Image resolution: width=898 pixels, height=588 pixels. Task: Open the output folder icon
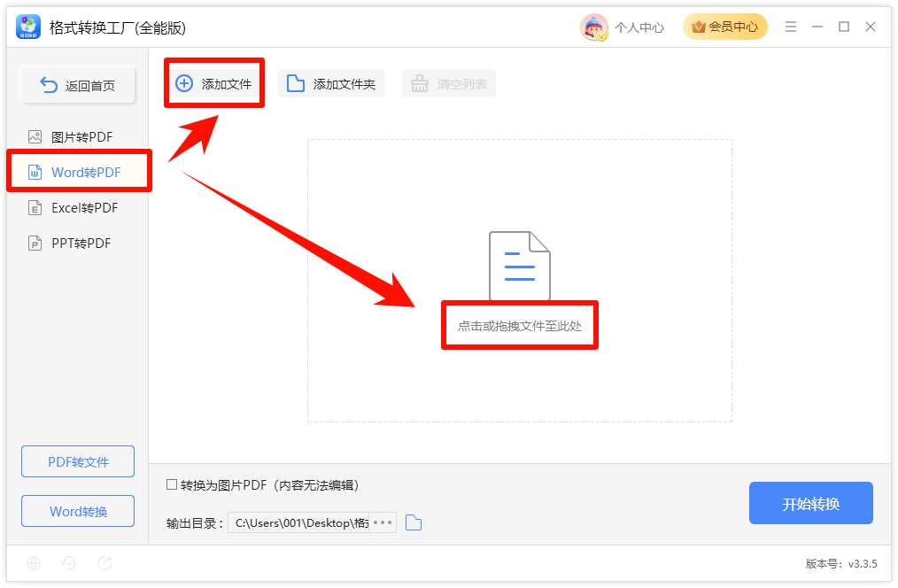[x=414, y=522]
